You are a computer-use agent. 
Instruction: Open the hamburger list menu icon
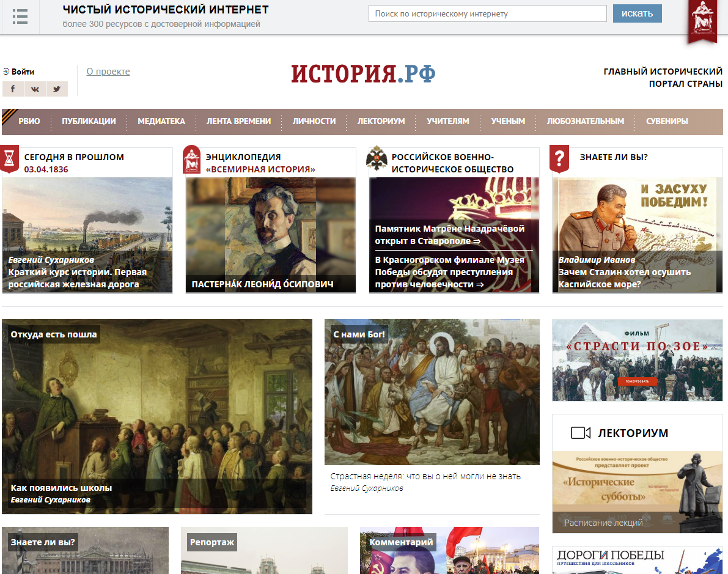pos(20,17)
